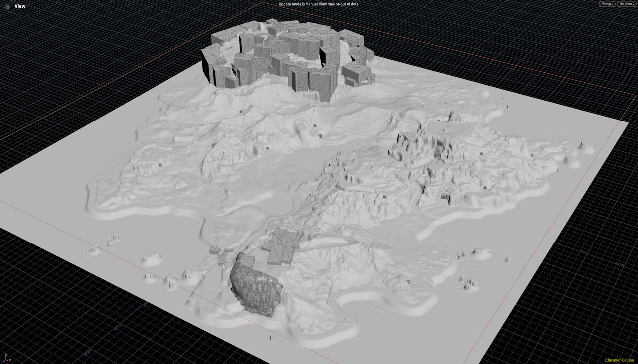Image resolution: width=638 pixels, height=364 pixels.
Task: Click the 'Update mode is Manual' message
Action: [319, 4]
